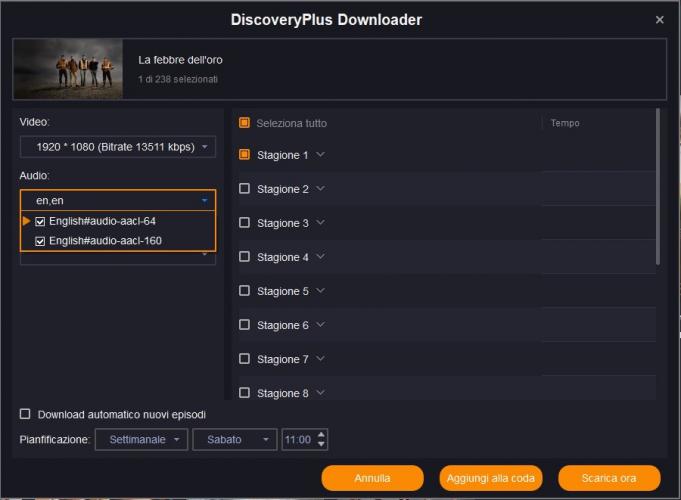Click the 11:00 time input field
Screen dimensions: 681x500
click(299, 440)
